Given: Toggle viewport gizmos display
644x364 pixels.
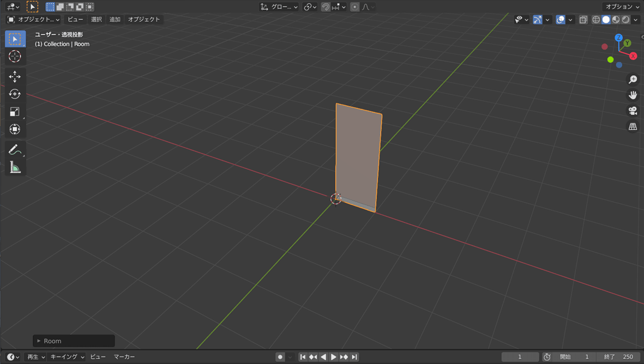Looking at the screenshot, I should point(537,20).
